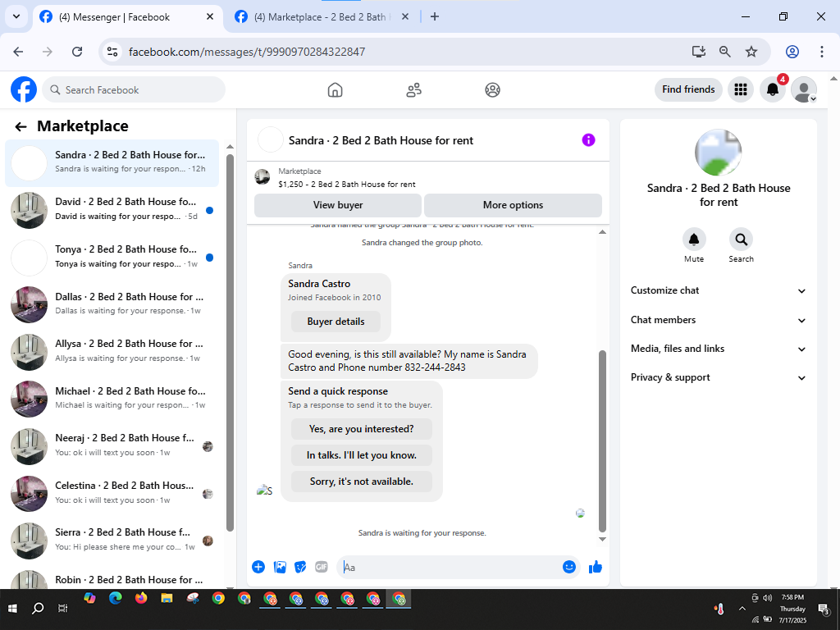Click the browser address bar URL

click(x=246, y=52)
